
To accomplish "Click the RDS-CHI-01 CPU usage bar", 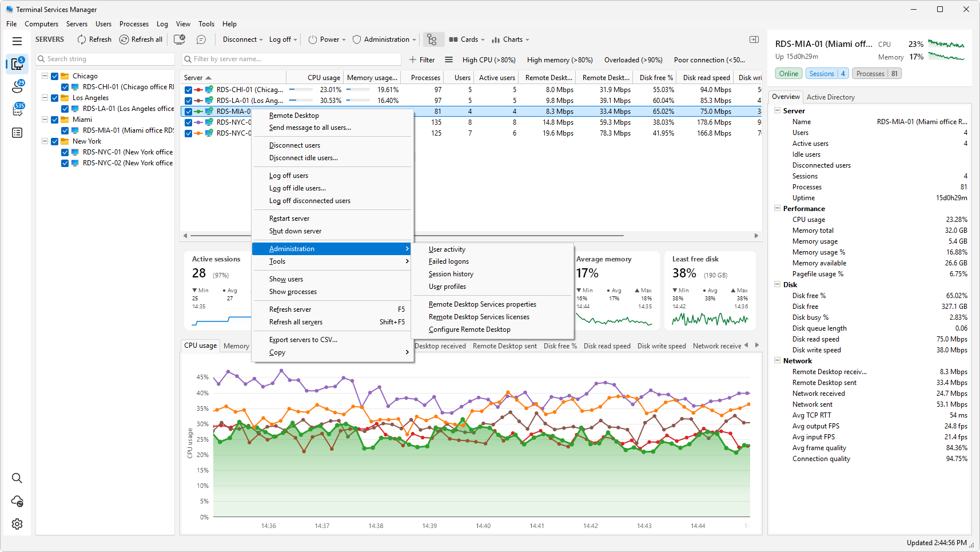I will pos(300,90).
